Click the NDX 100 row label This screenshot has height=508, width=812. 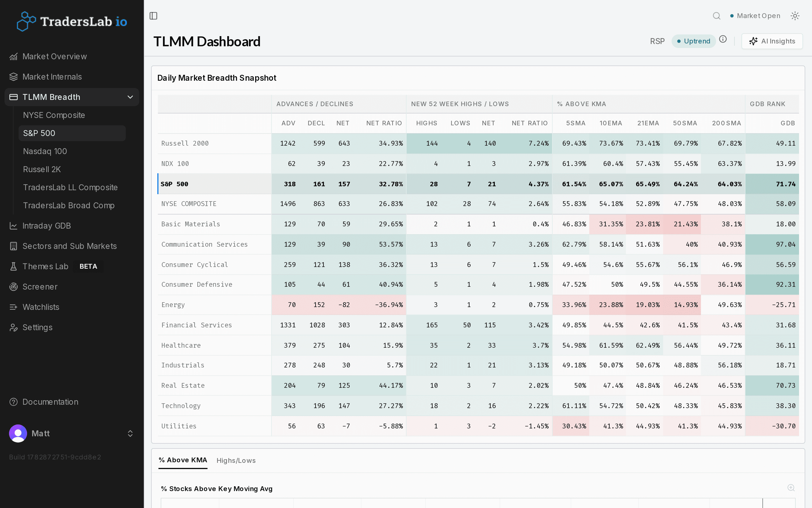tap(175, 164)
